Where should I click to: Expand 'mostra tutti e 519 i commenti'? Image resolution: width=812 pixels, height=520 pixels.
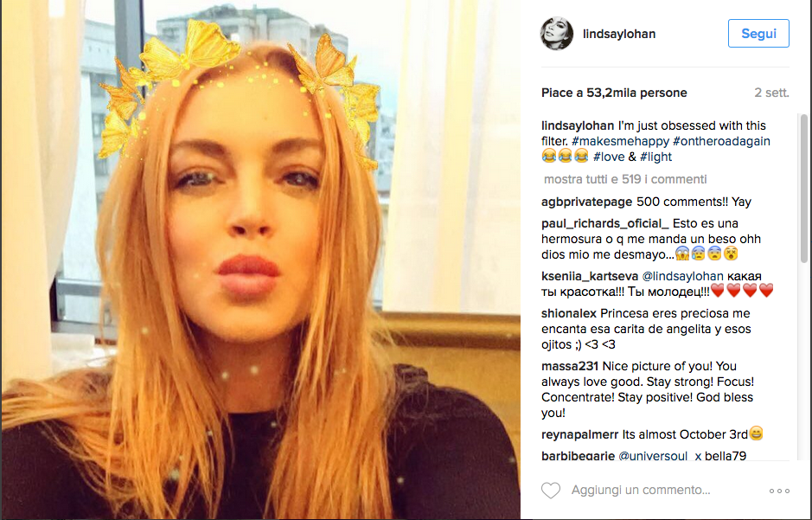[625, 179]
